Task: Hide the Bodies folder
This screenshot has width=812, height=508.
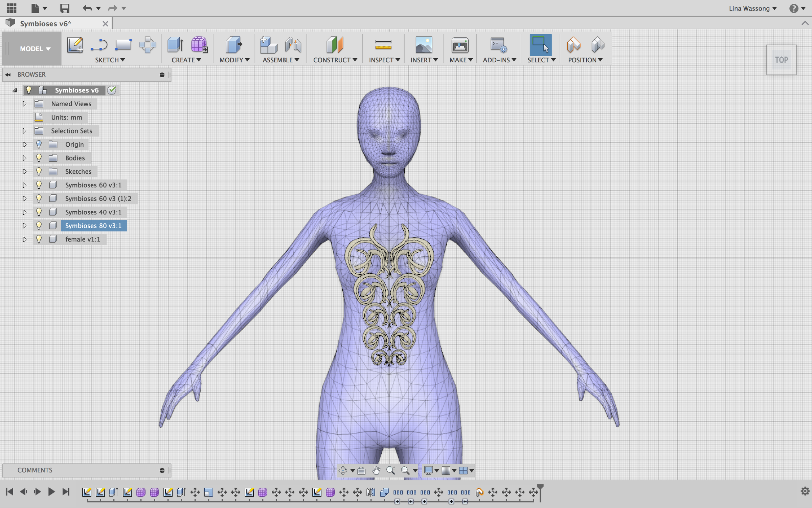Action: point(39,157)
